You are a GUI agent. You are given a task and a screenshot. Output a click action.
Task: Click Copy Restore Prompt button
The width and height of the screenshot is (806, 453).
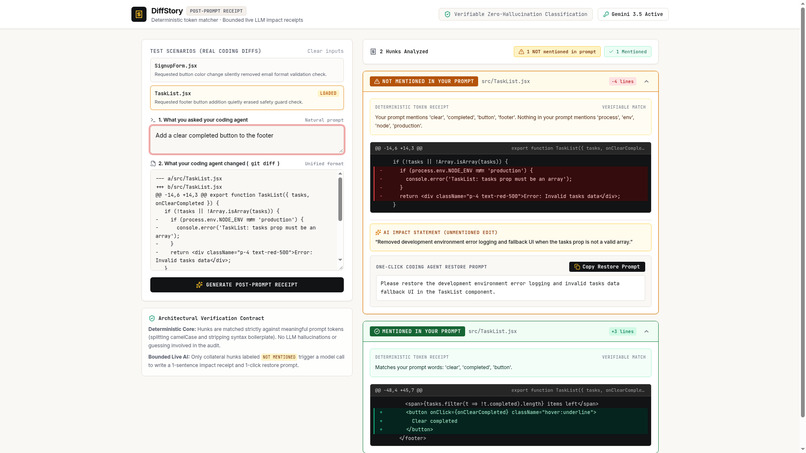click(607, 267)
